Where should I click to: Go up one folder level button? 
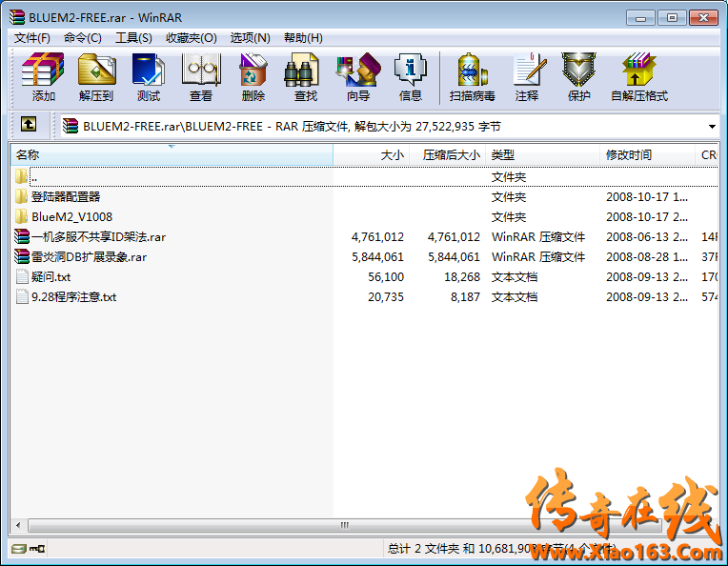point(29,125)
